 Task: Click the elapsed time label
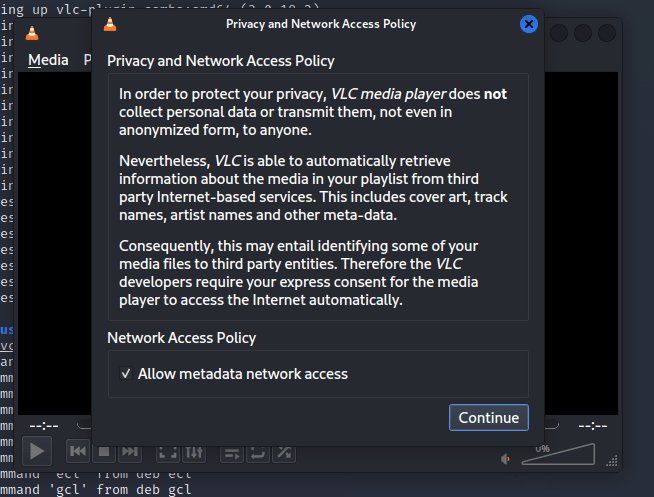pos(44,425)
